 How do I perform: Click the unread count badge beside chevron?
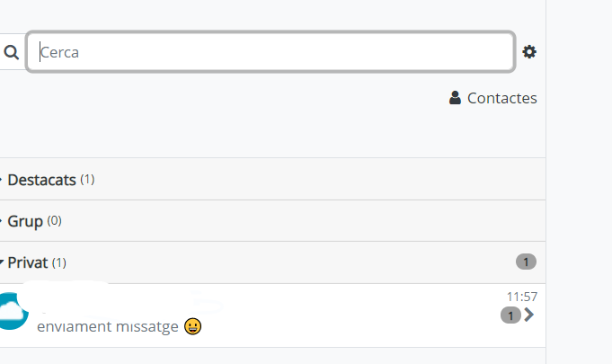tap(510, 315)
